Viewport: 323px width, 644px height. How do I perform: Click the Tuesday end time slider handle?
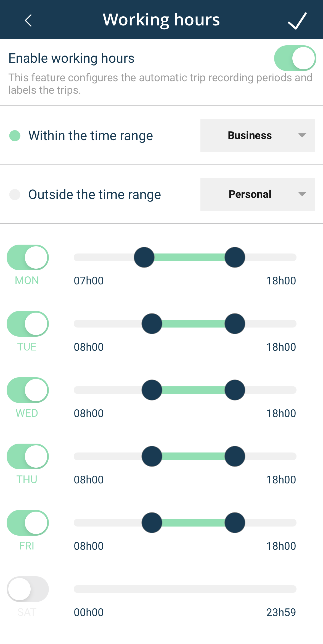[x=235, y=324]
